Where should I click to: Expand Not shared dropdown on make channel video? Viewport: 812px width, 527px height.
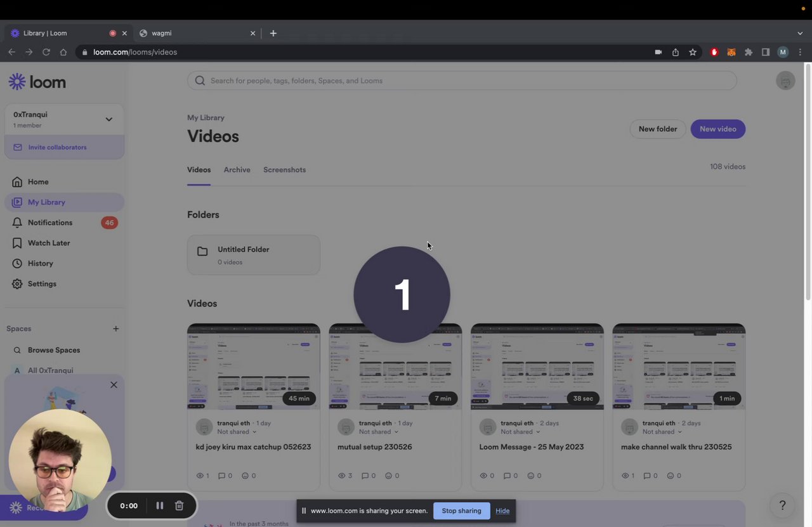pyautogui.click(x=662, y=432)
